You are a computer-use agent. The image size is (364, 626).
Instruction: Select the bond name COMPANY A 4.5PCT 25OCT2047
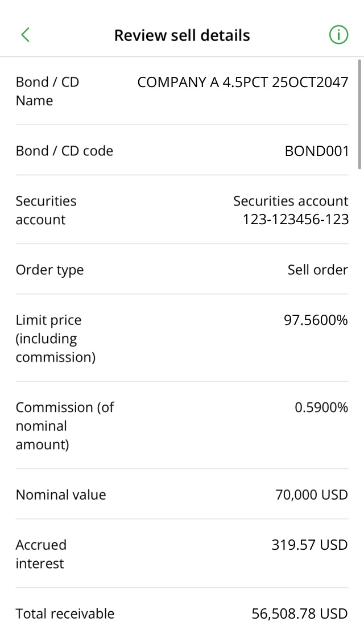(243, 83)
